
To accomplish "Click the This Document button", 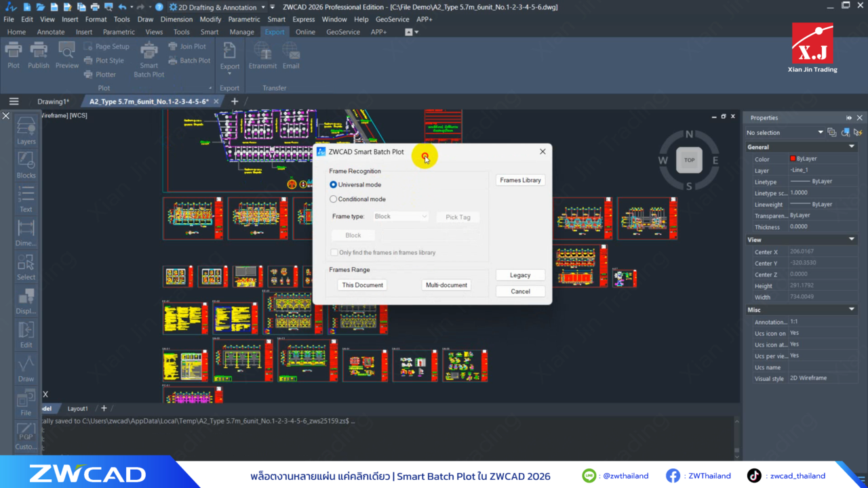I will pyautogui.click(x=362, y=285).
